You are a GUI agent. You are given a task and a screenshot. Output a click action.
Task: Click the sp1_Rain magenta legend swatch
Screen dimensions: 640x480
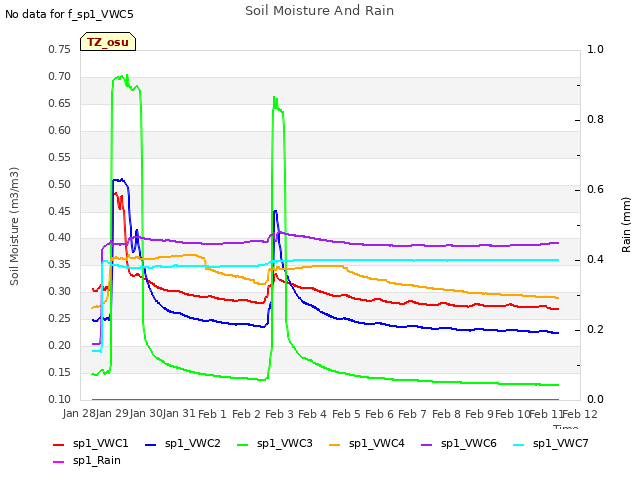coord(59,462)
